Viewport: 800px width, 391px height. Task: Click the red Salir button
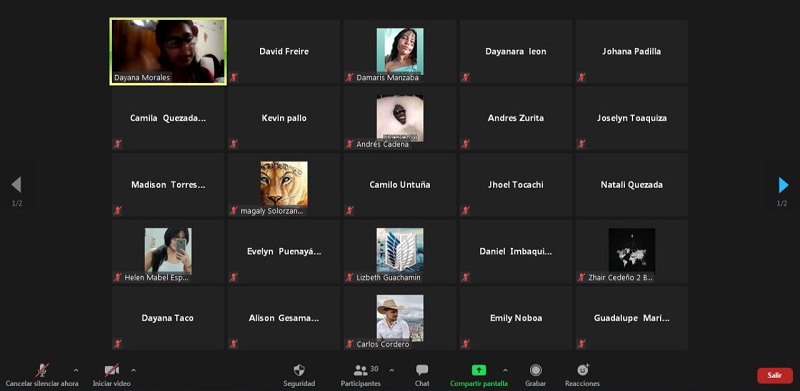pos(774,375)
